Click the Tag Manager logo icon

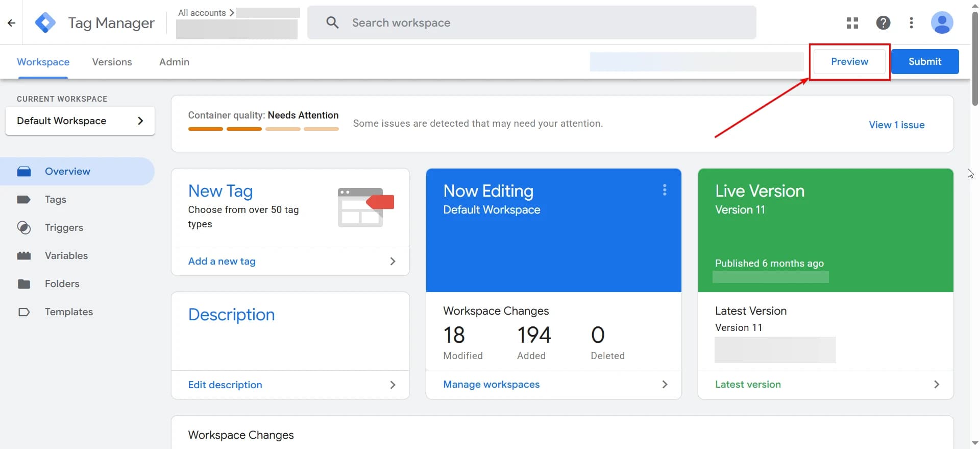45,23
